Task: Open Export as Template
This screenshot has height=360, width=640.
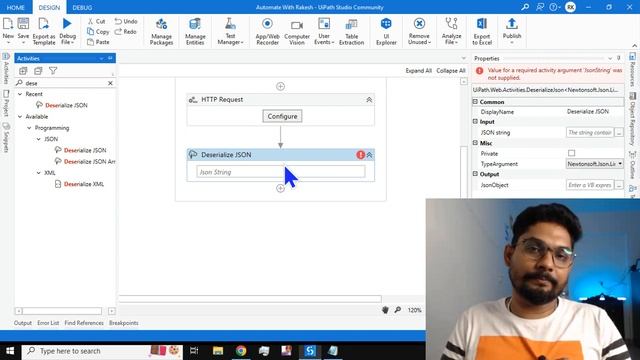Action: pyautogui.click(x=44, y=31)
